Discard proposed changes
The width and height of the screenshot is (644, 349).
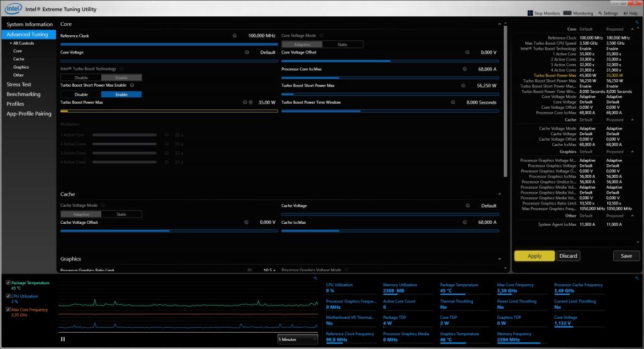(568, 256)
